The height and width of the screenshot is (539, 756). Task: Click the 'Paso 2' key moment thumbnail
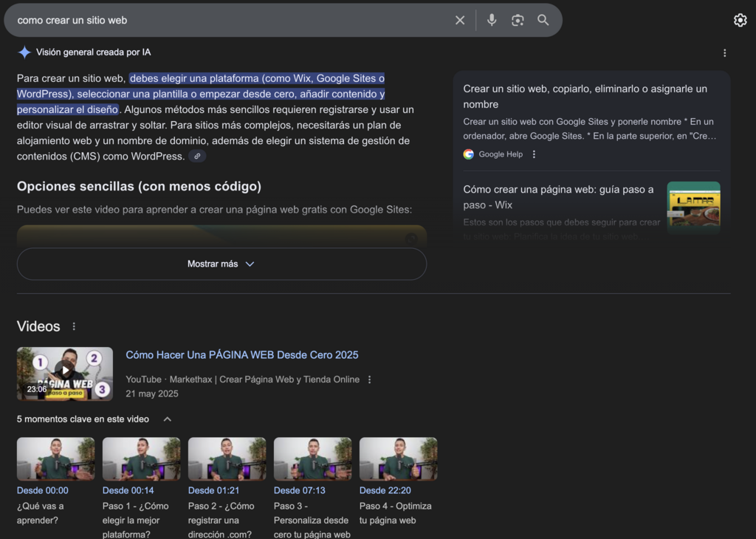(227, 458)
